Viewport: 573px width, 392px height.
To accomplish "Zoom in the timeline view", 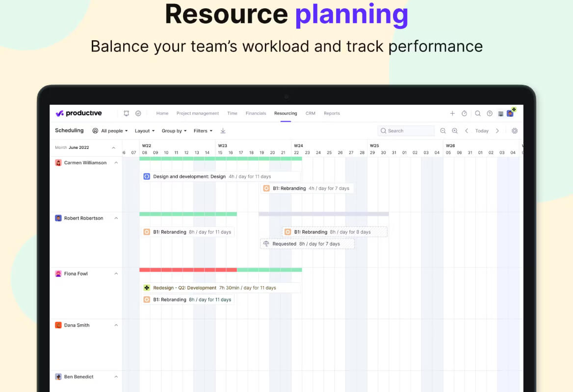I will click(x=455, y=131).
